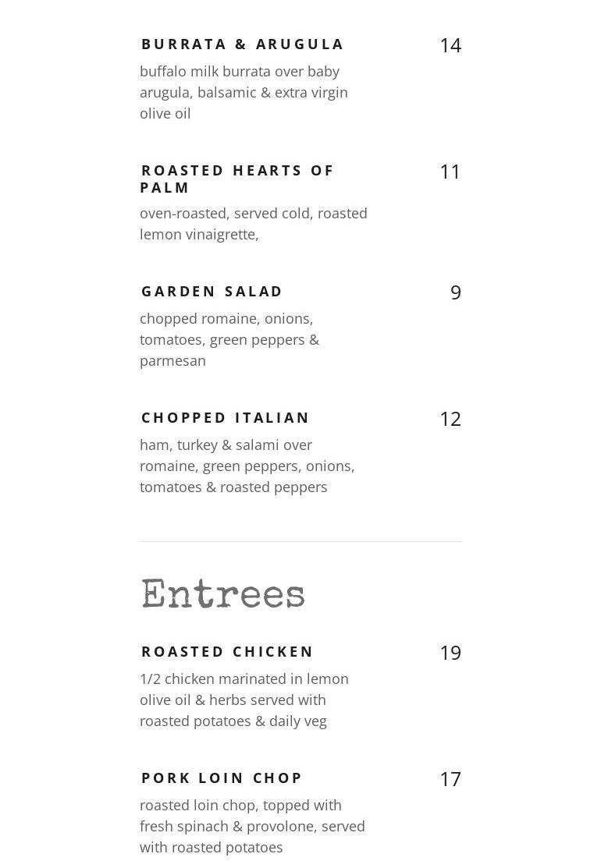
Task: Select the Chopped Italian title
Action: (226, 418)
